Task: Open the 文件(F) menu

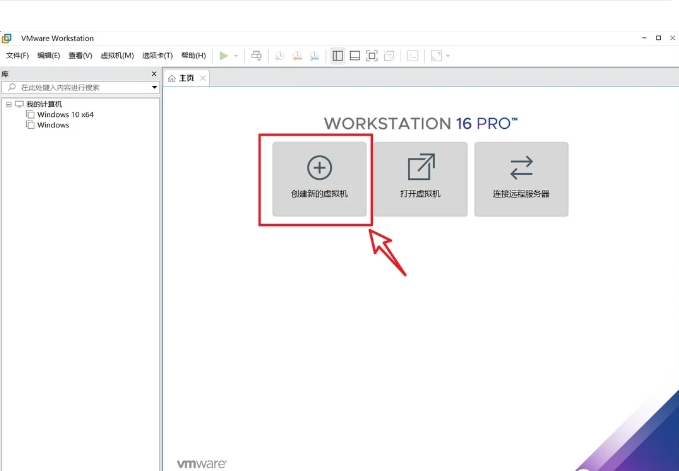Action: pyautogui.click(x=17, y=56)
